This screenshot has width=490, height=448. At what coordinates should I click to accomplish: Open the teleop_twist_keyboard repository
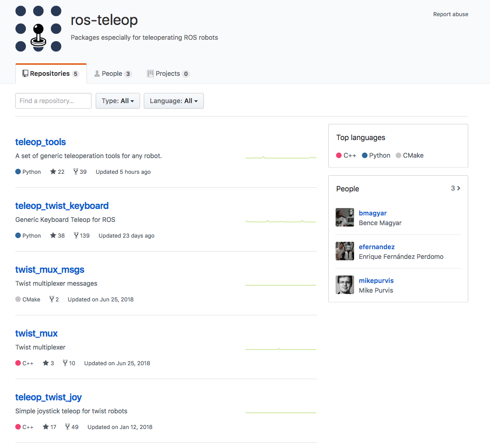point(62,206)
